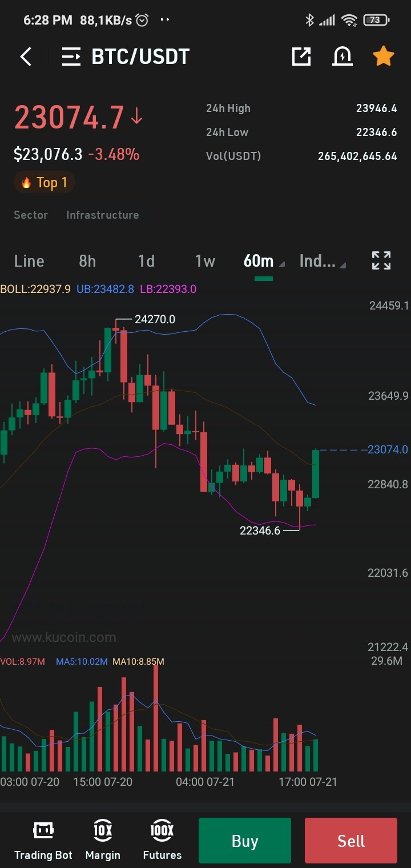411x868 pixels.
Task: Select the BTC/USDT pair title
Action: pyautogui.click(x=140, y=57)
